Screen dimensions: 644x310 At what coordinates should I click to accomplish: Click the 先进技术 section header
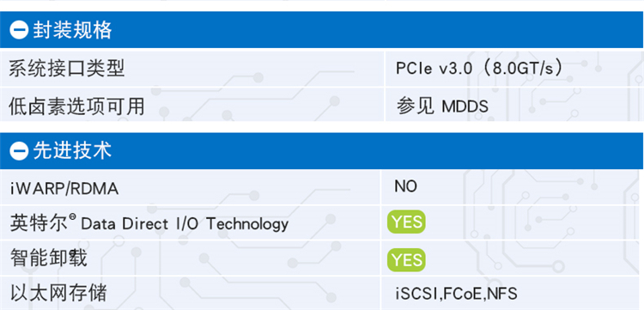pyautogui.click(x=322, y=151)
